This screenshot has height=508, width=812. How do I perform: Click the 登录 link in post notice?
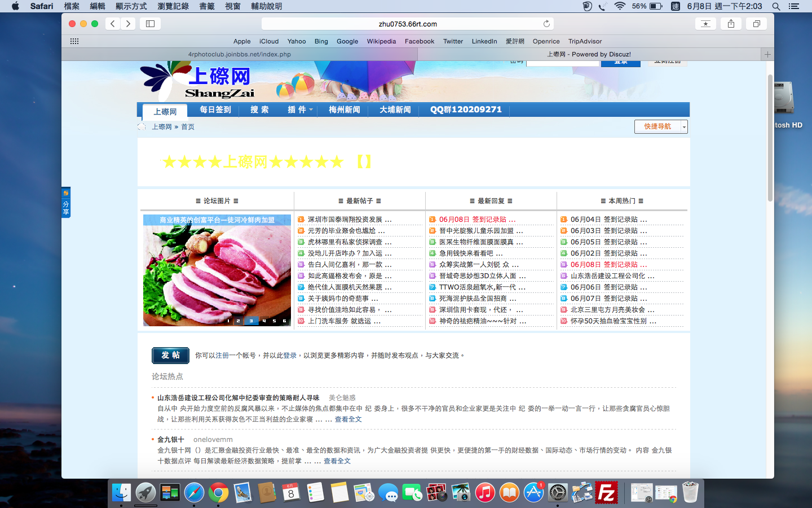click(290, 356)
